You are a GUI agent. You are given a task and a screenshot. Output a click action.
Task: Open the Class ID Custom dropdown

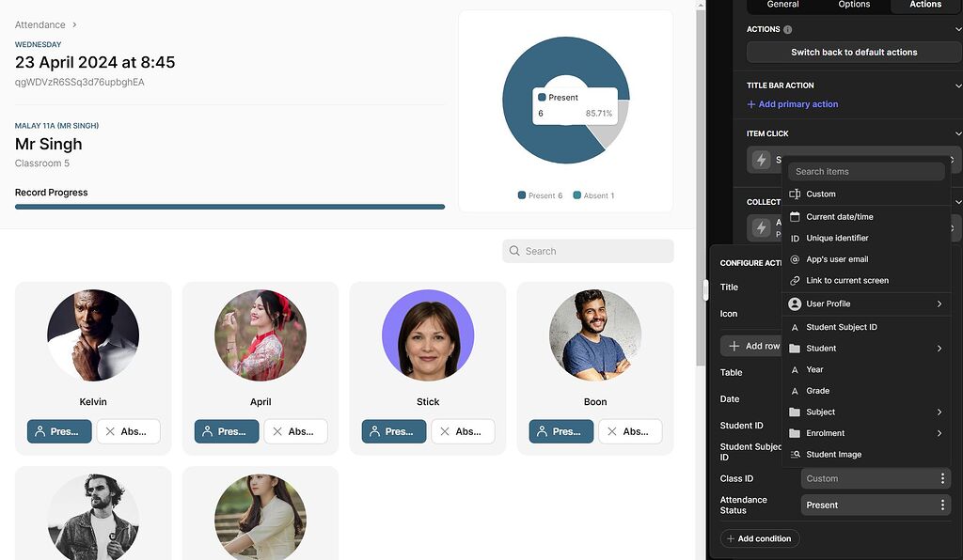(875, 478)
